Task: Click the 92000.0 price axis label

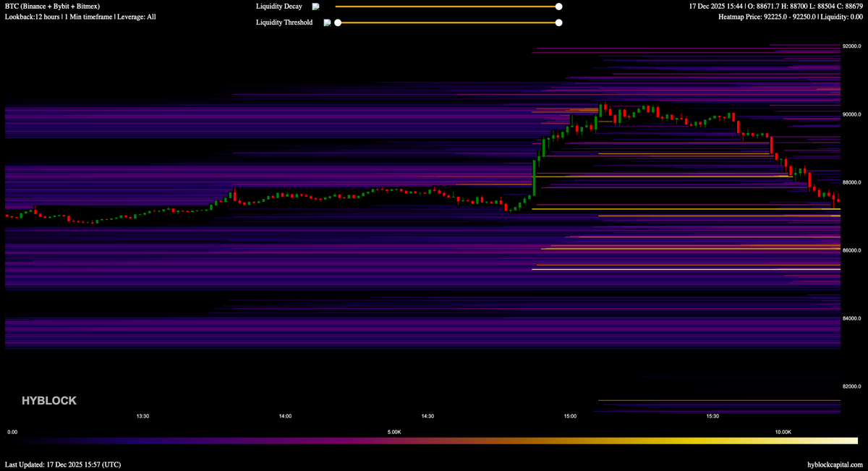Action: pyautogui.click(x=852, y=46)
